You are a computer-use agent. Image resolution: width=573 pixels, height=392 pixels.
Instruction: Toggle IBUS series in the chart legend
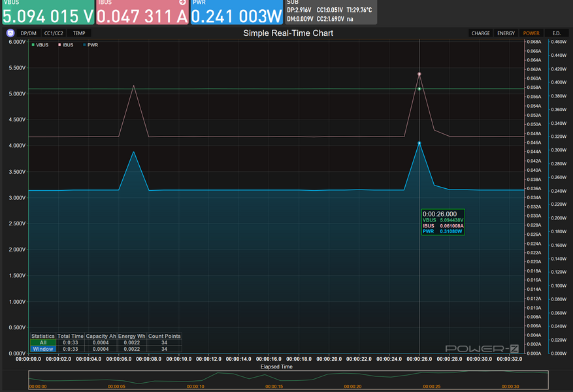point(66,44)
